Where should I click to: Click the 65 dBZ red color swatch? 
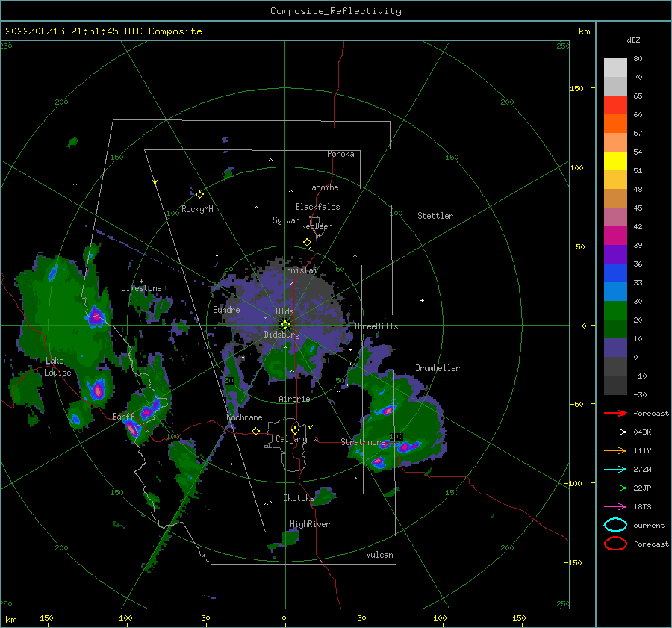pos(615,105)
